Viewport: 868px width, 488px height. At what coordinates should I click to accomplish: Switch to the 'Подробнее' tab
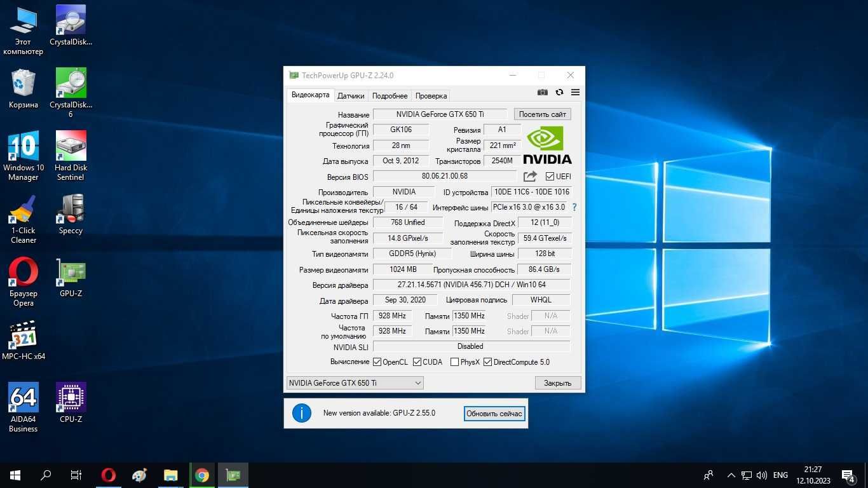tap(390, 96)
